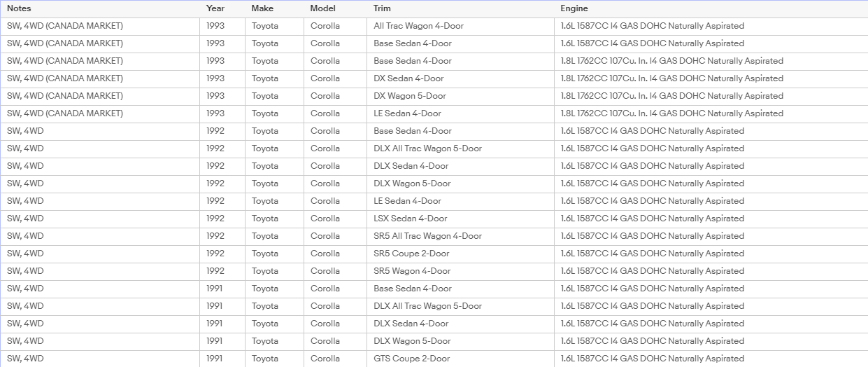868x367 pixels.
Task: Click the 1992 year cell in the 1992 DLX Sedan row
Action: [222, 166]
